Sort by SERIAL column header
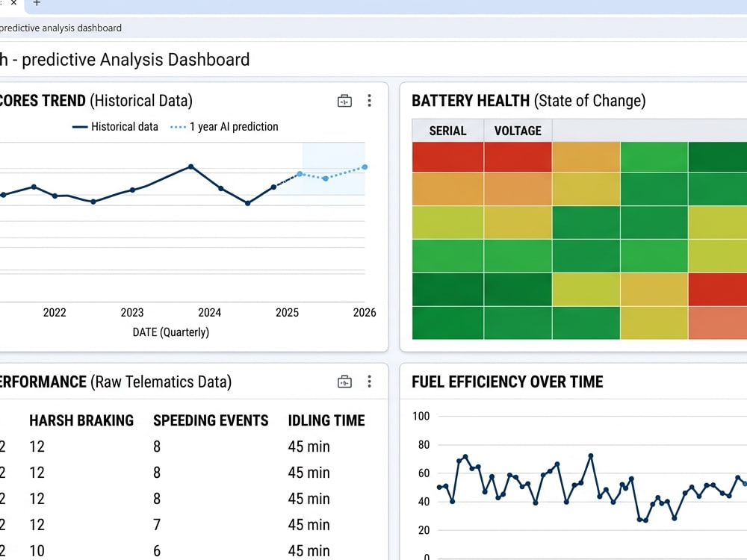 [x=447, y=131]
